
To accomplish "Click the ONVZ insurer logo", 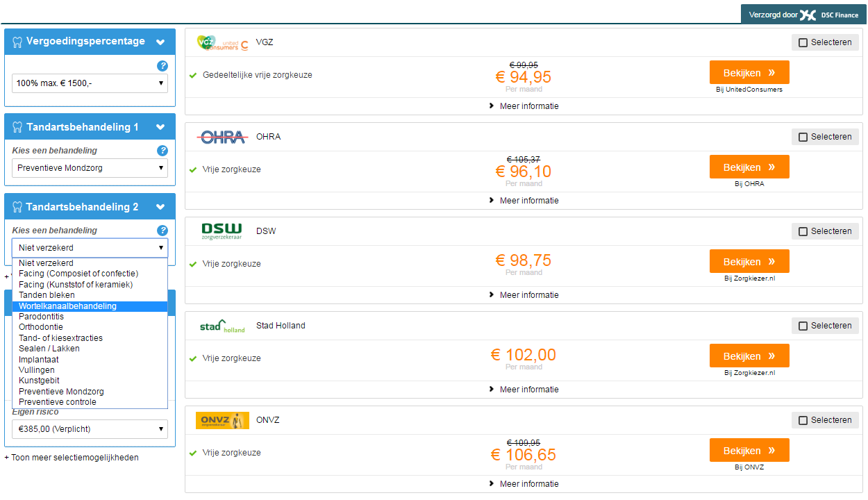I will click(222, 420).
